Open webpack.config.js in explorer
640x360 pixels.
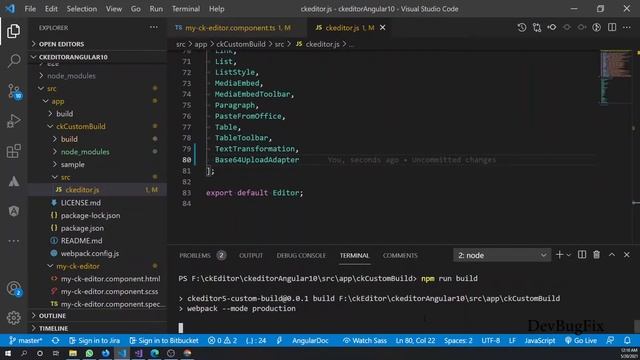[90, 253]
